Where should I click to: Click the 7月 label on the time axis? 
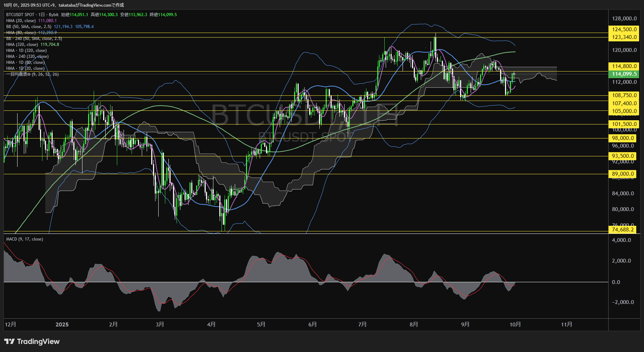point(362,325)
